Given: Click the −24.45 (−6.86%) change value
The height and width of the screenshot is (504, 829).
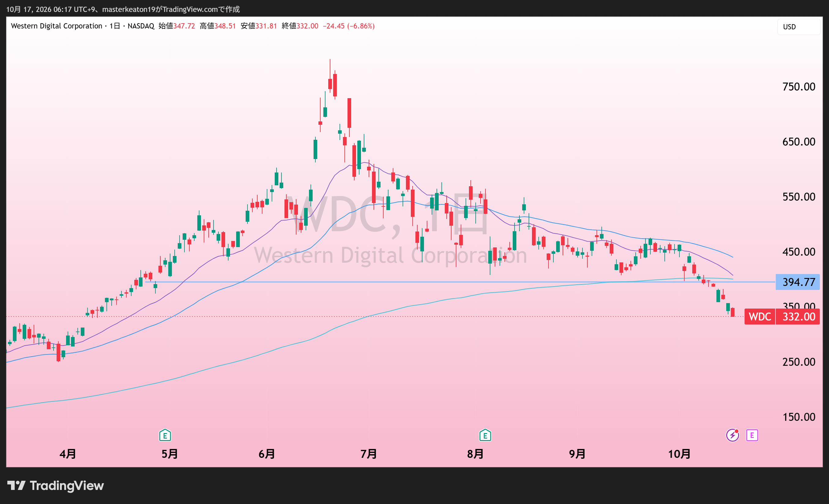Looking at the screenshot, I should [x=348, y=26].
